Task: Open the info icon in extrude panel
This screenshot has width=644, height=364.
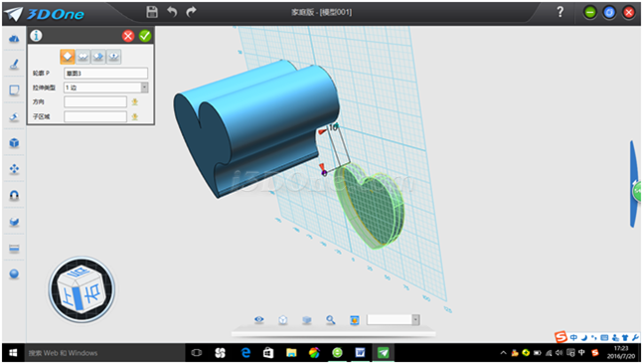Action: coord(36,36)
